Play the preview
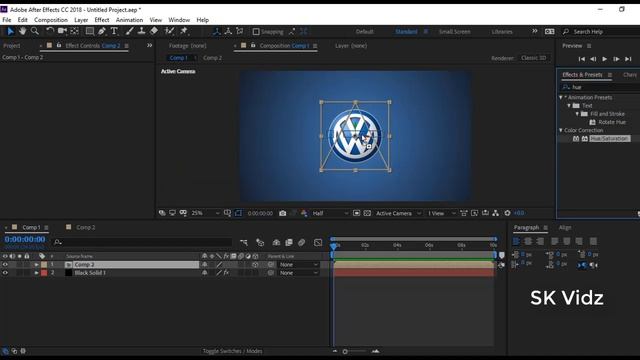 pyautogui.click(x=604, y=59)
